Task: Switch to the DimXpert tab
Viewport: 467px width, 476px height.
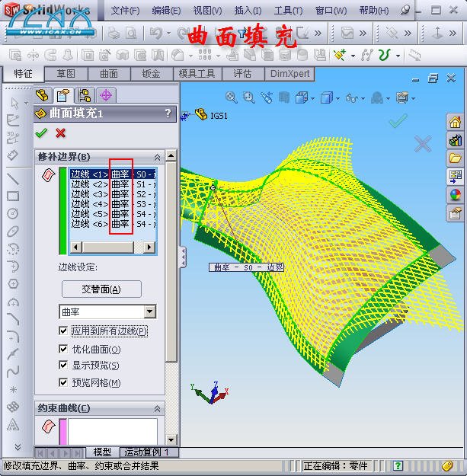Action: point(289,74)
